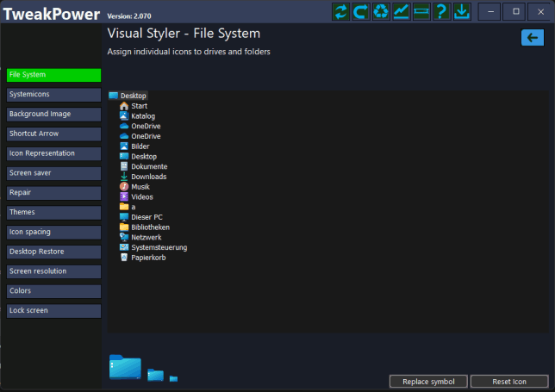Screen dimensions: 555x392
Task: Switch to Background Image section
Action: pos(53,114)
